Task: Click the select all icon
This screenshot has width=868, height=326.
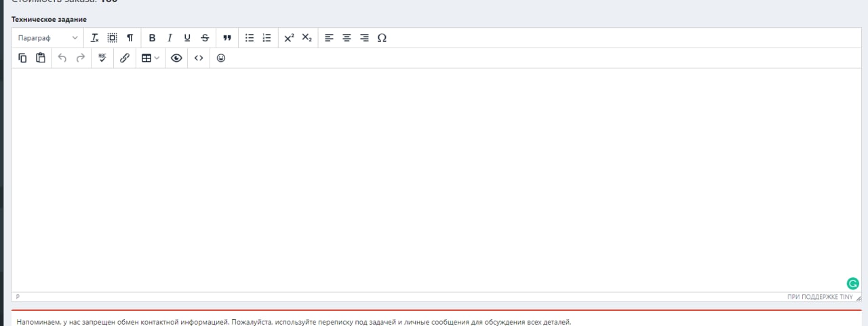Action: click(x=113, y=38)
